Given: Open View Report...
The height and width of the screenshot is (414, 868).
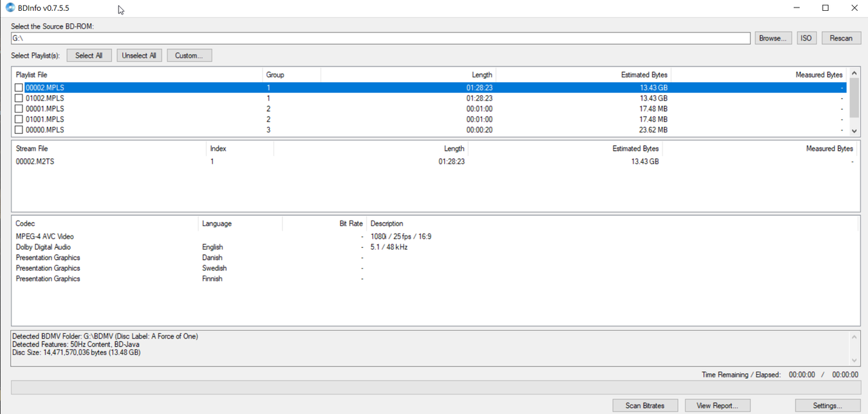Looking at the screenshot, I should tap(717, 405).
